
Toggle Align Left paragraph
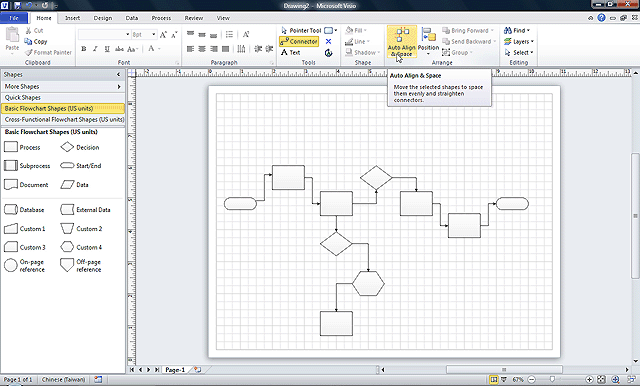(x=190, y=49)
